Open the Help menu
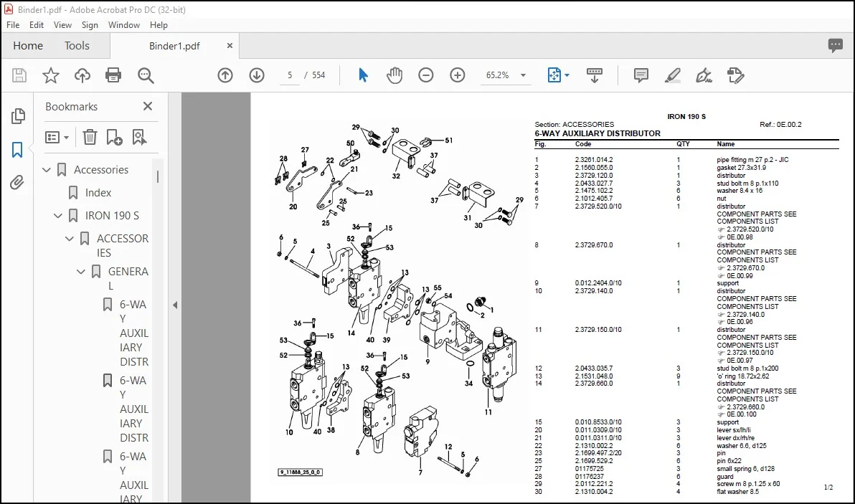The width and height of the screenshot is (855, 504). tap(159, 25)
